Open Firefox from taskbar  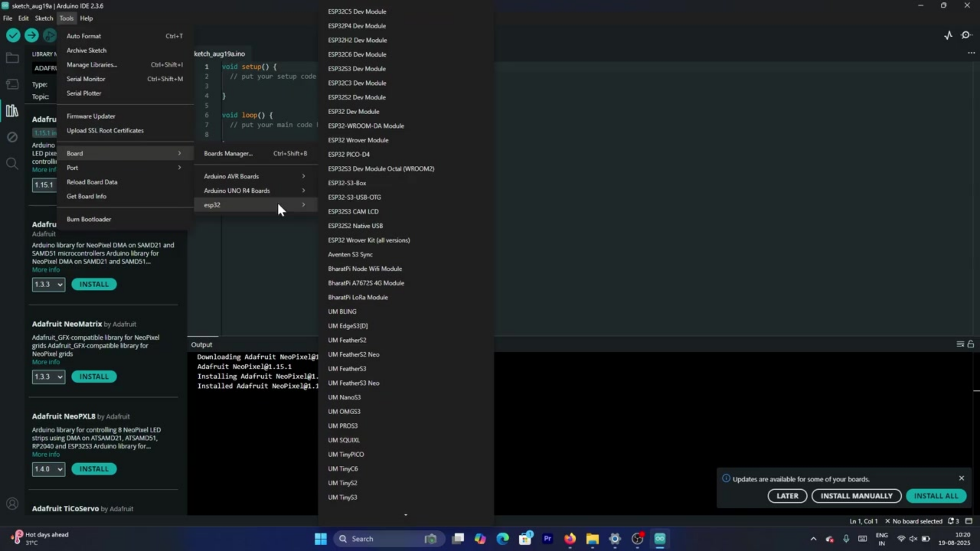(570, 539)
